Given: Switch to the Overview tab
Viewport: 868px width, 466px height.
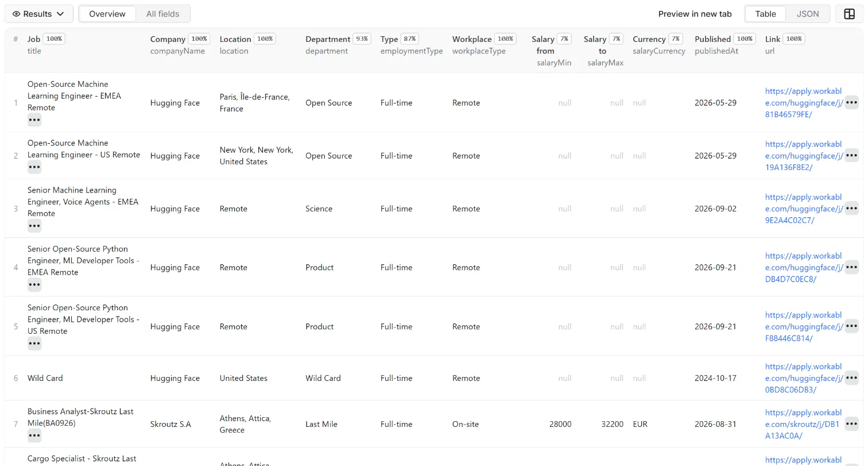Looking at the screenshot, I should click(107, 14).
